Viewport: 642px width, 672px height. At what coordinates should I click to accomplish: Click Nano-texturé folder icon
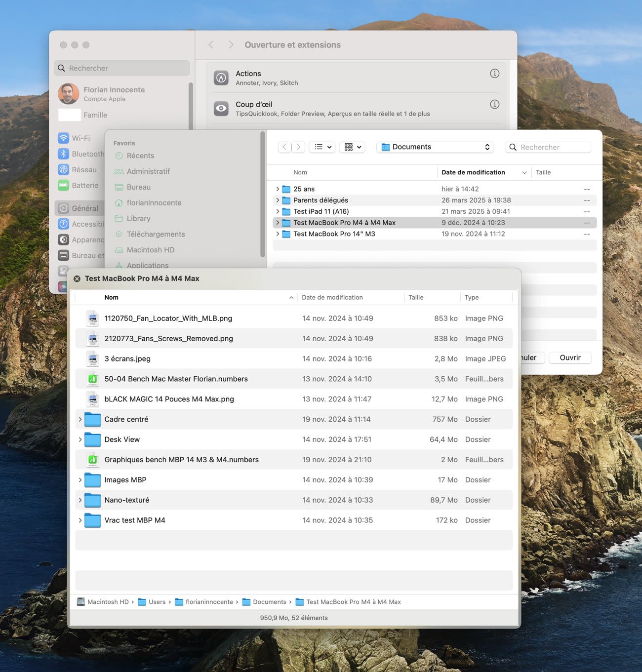pyautogui.click(x=93, y=500)
